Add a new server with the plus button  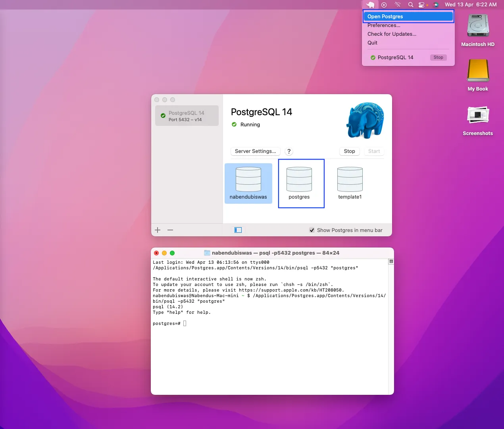[158, 230]
